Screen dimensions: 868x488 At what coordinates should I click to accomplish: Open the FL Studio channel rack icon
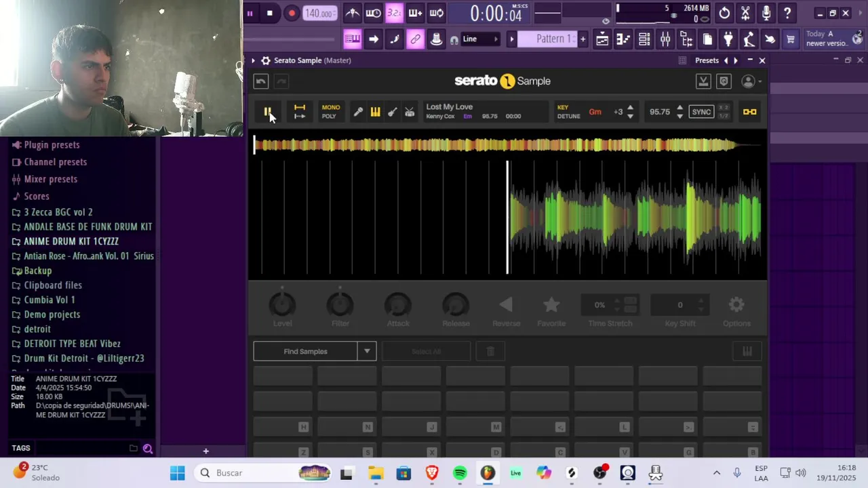(x=644, y=39)
